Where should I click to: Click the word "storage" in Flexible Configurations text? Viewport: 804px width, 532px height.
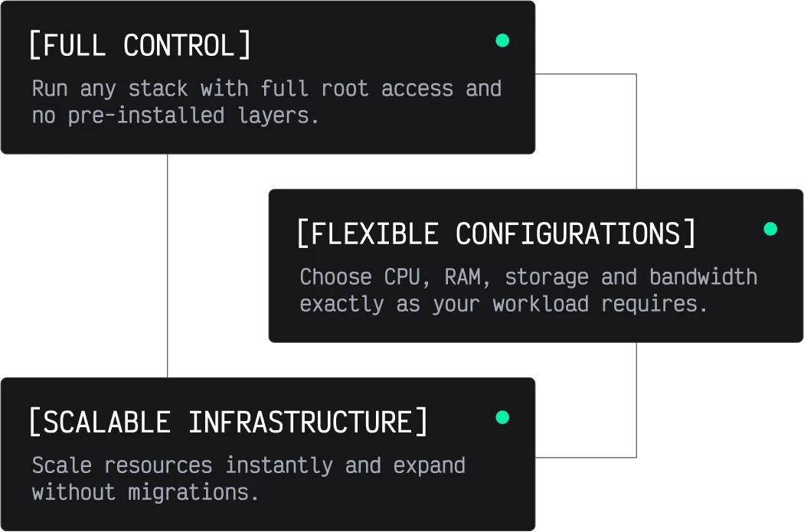tap(547, 277)
